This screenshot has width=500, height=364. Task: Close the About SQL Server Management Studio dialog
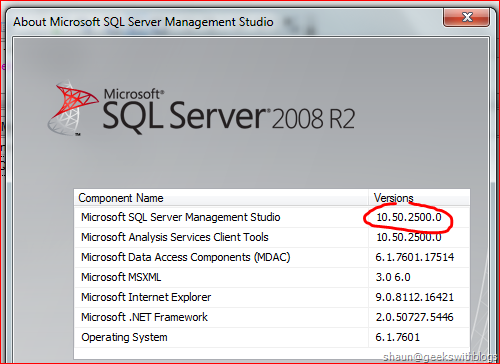tap(466, 17)
